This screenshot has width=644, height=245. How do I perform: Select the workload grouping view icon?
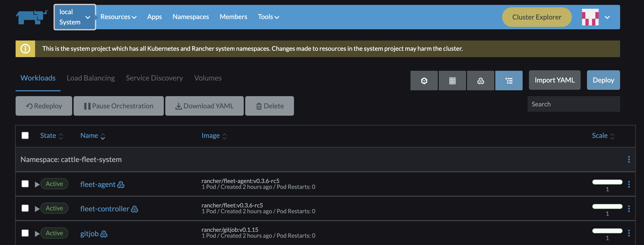[x=480, y=81]
